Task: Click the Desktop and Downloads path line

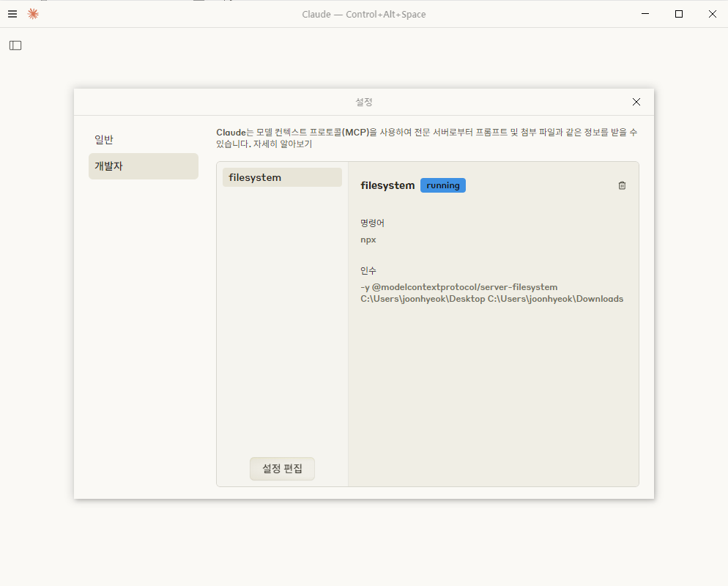Action: click(491, 299)
